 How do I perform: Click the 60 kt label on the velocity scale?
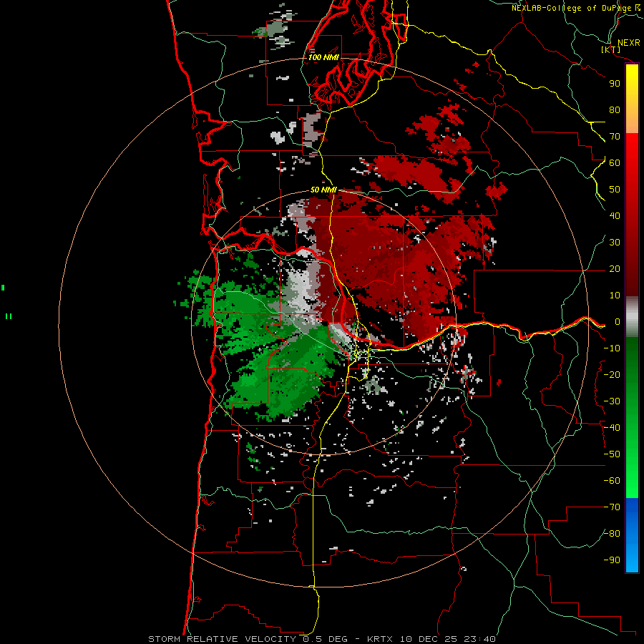[615, 162]
